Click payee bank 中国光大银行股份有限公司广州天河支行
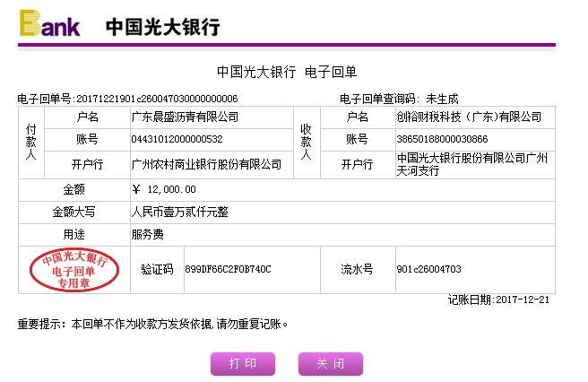This screenshot has height=382, width=588. click(x=472, y=164)
